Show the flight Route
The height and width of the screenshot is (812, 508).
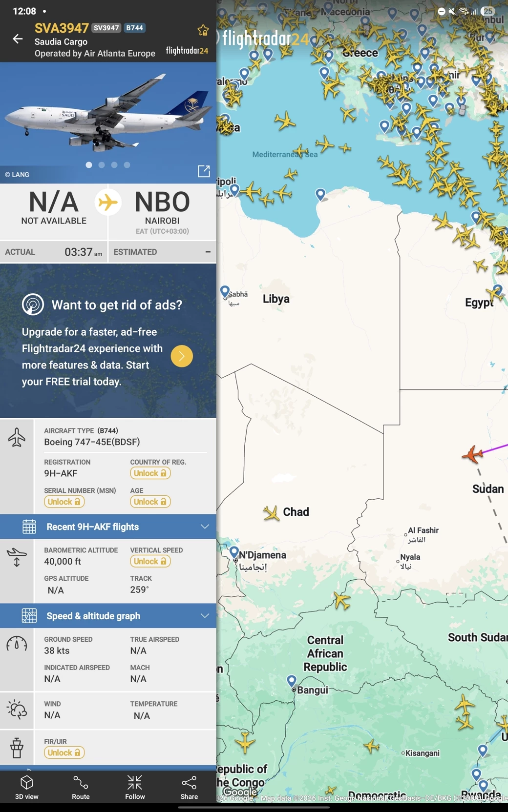pyautogui.click(x=81, y=787)
